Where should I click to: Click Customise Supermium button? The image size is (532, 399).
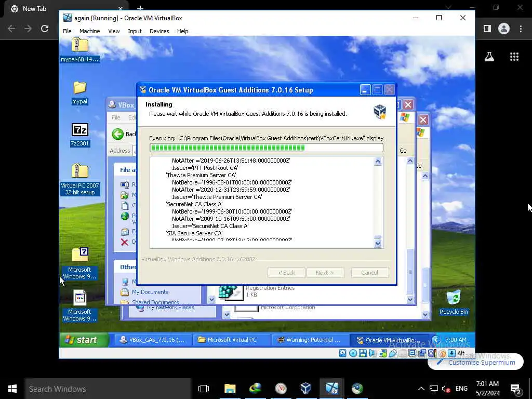[476, 362]
